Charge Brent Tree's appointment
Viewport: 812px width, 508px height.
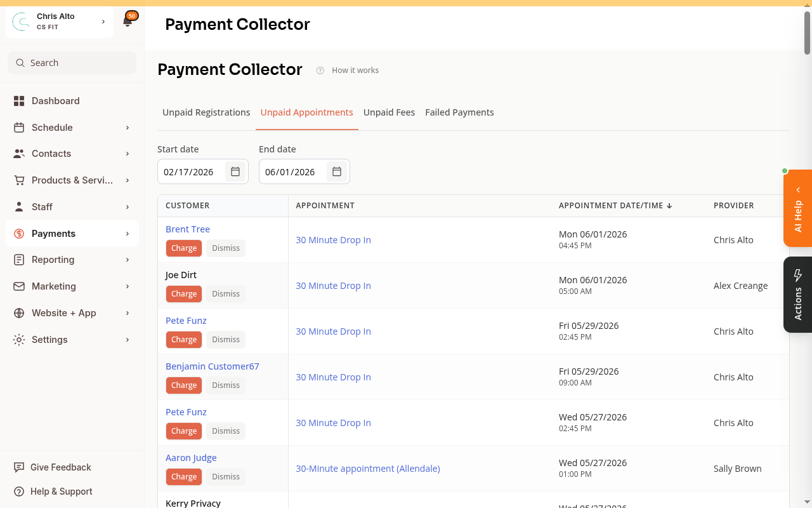pyautogui.click(x=184, y=248)
